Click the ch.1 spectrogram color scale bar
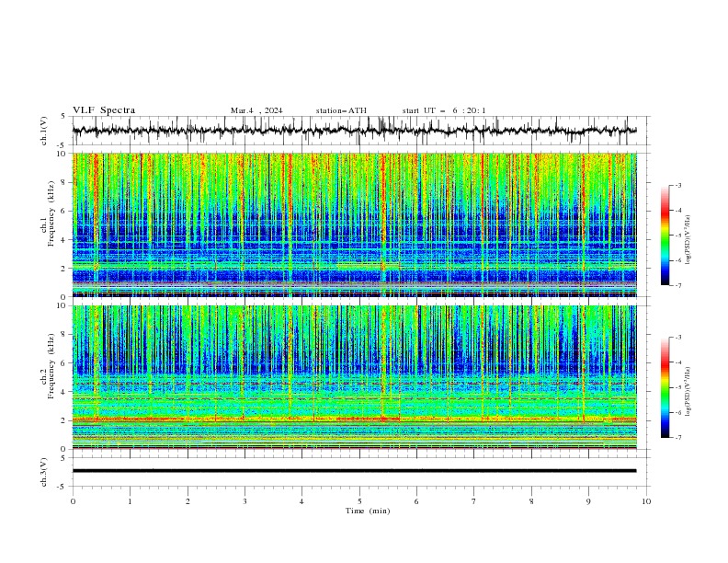Screen dimensions: 728x563 pos(665,235)
